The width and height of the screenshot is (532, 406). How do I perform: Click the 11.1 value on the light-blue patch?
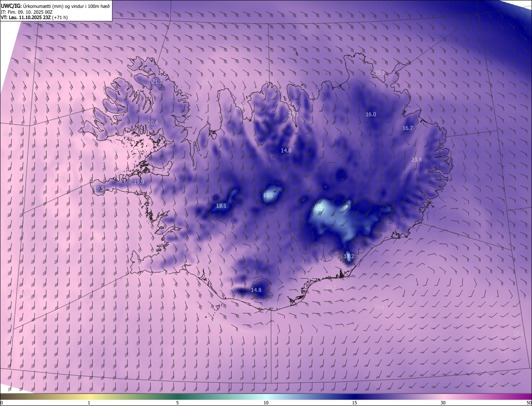click(268, 195)
